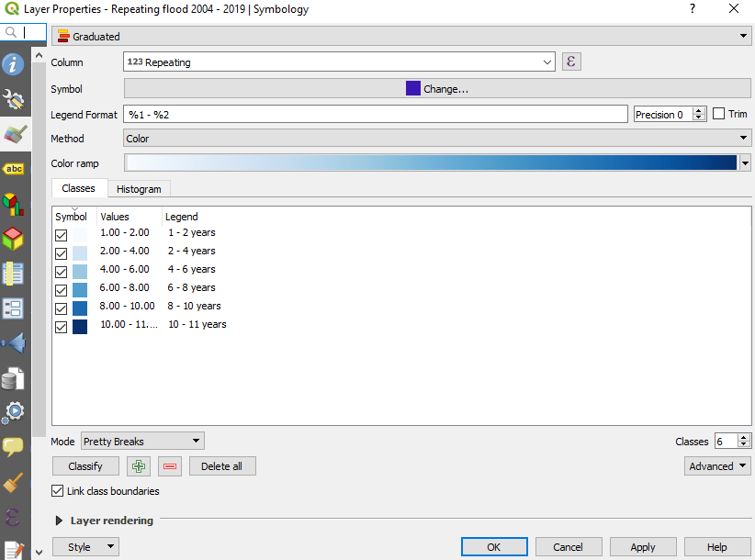This screenshot has height=560, width=755.
Task: Uncheck the '1 - 2 years' class checkbox
Action: 62,236
